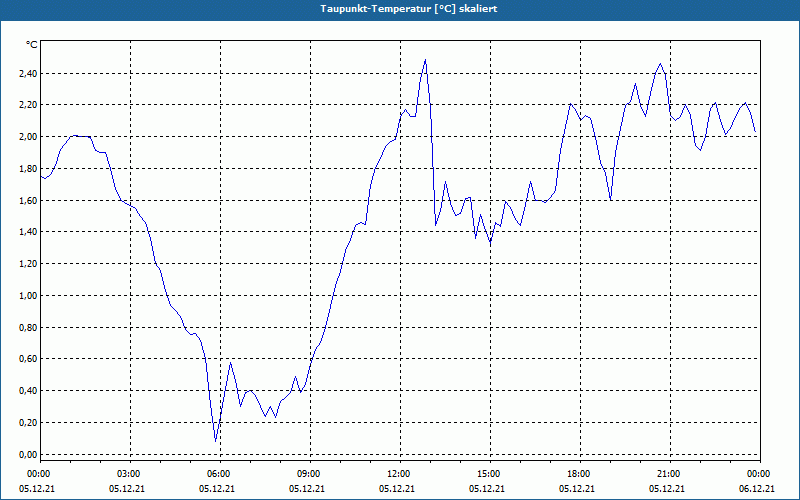Click the 12:00 time label

(400, 474)
